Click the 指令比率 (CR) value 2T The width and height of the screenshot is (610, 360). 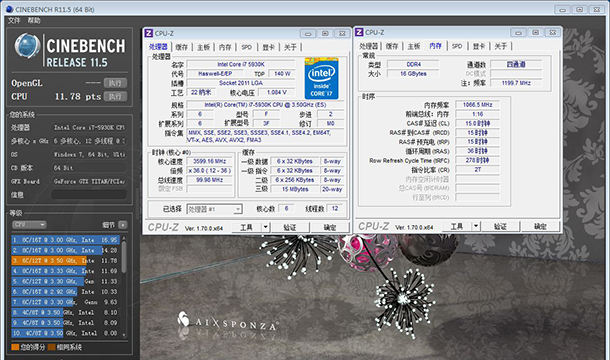(477, 170)
